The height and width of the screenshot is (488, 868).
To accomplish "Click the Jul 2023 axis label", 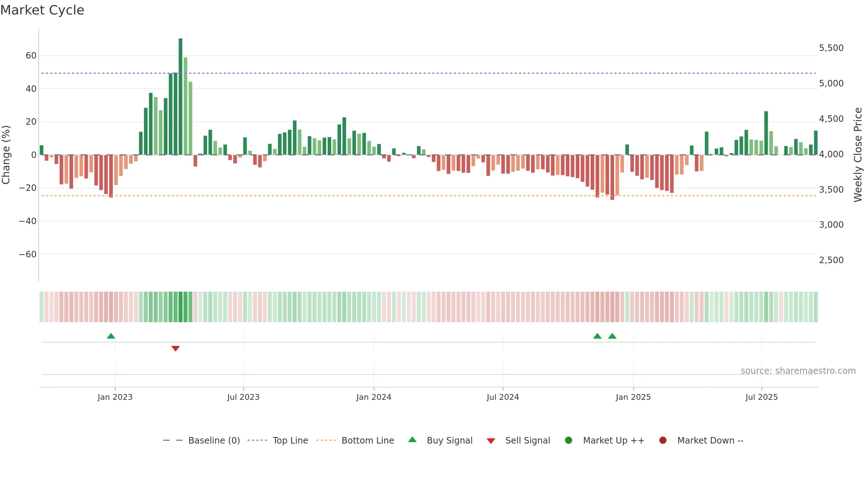I will 243,397.
